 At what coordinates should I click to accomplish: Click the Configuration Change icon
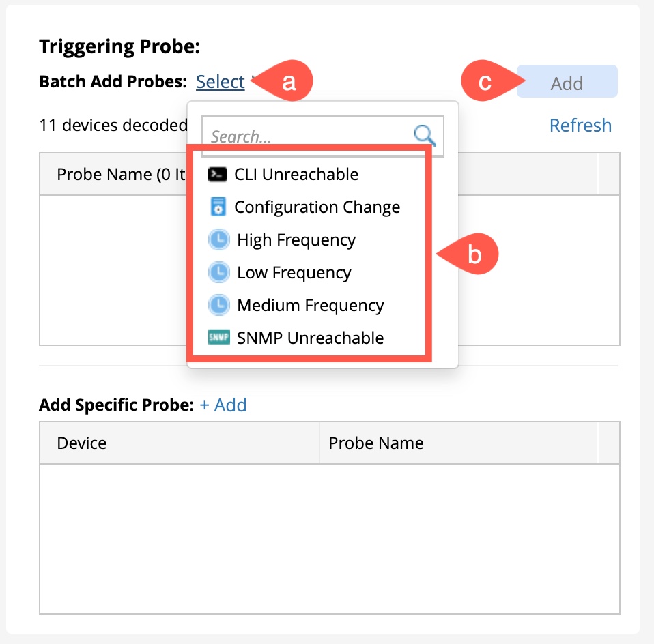[218, 207]
